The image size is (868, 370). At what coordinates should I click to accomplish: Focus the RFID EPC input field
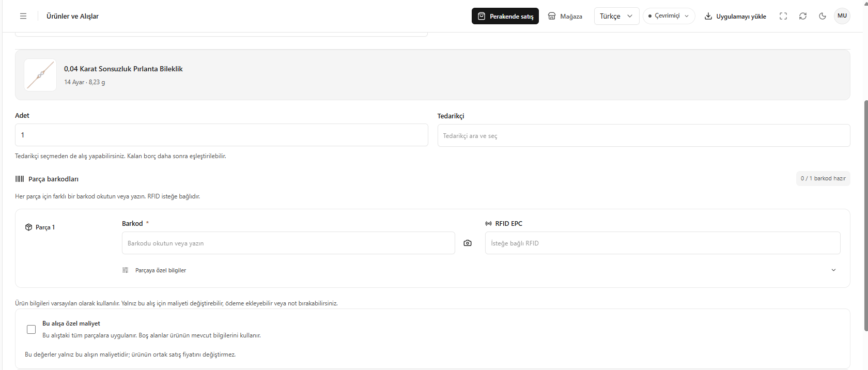coord(662,243)
